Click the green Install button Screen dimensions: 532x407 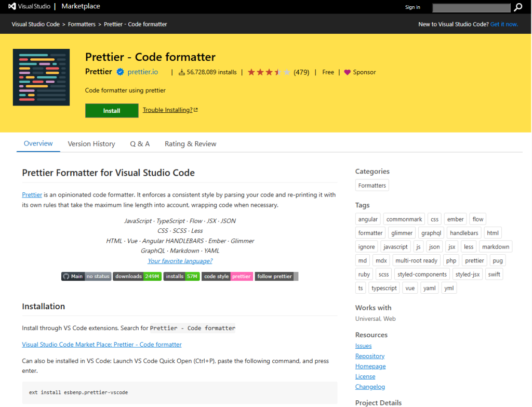click(x=112, y=111)
